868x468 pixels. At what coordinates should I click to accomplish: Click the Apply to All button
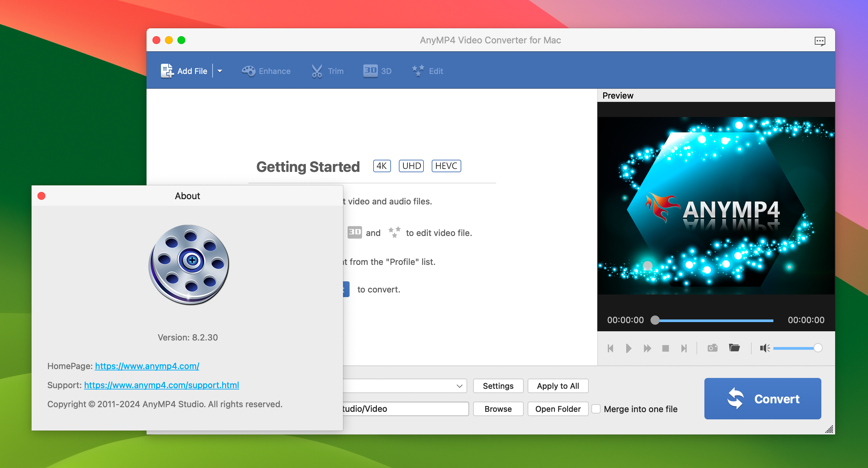click(558, 386)
